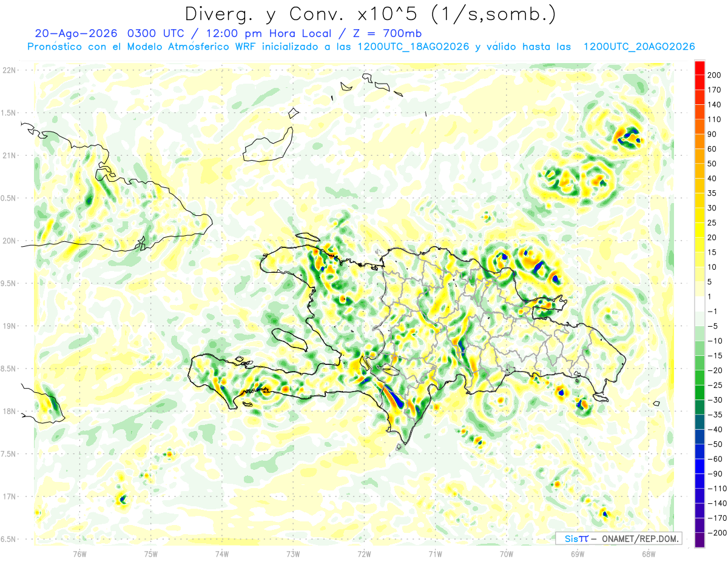
Task: Click the '-30' legend value
Action: click(x=716, y=400)
